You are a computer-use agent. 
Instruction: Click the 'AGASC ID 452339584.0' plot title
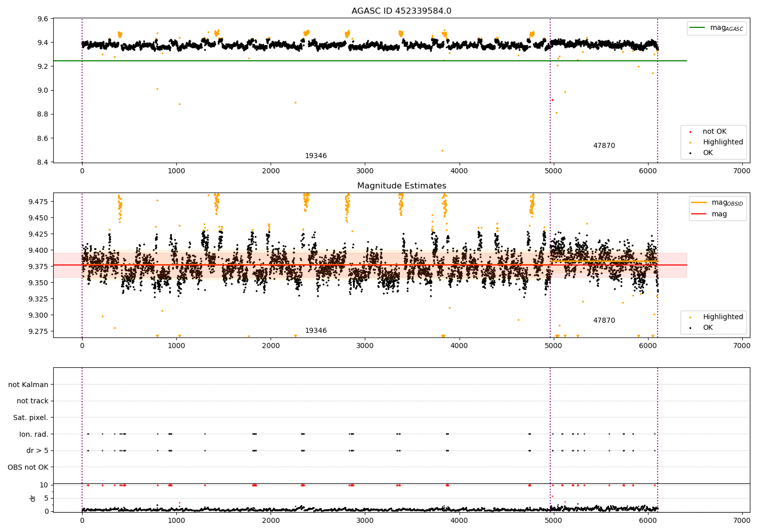tap(401, 11)
